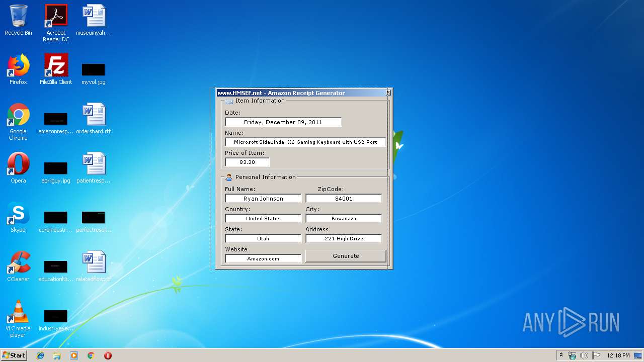Click the State field showing Utah
The width and height of the screenshot is (644, 362).
(x=263, y=239)
